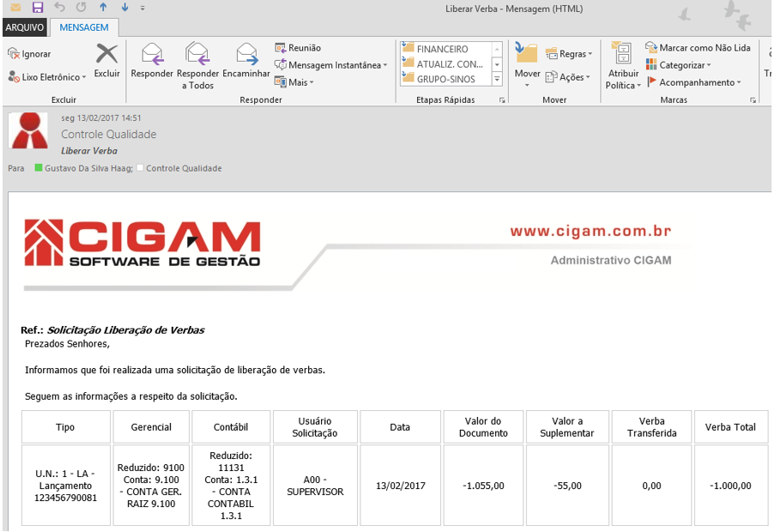Delete message with Excluir X icon

point(106,53)
